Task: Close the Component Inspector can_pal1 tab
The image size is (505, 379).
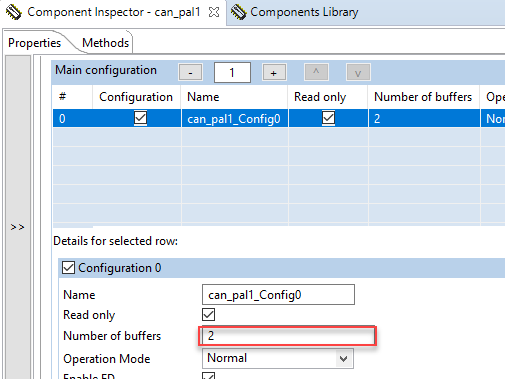Action: pos(214,12)
